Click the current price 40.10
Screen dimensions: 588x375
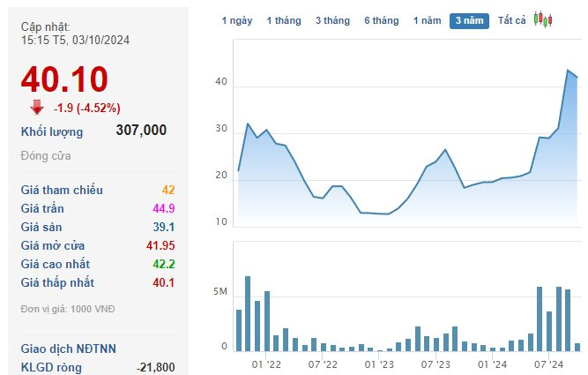click(x=64, y=79)
